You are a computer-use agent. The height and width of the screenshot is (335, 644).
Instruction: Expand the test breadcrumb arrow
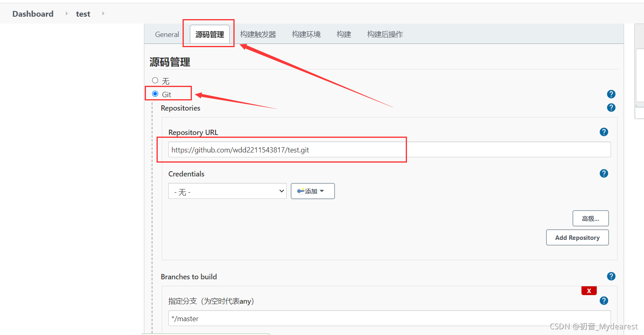coord(103,13)
